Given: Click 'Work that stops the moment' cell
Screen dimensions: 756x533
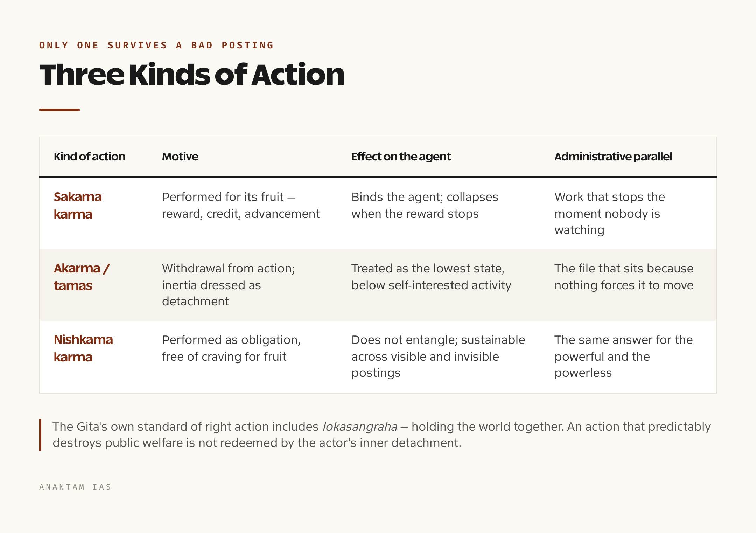Looking at the screenshot, I should click(x=609, y=213).
